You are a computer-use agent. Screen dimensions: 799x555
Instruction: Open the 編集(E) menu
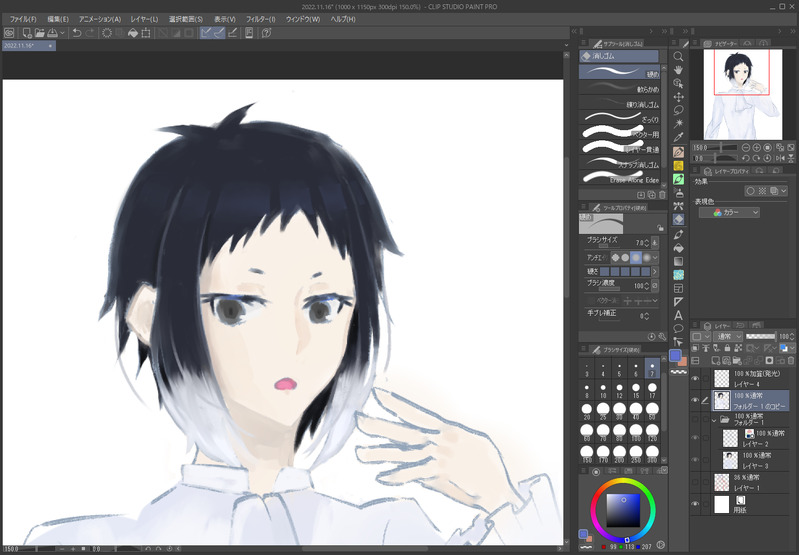click(58, 19)
